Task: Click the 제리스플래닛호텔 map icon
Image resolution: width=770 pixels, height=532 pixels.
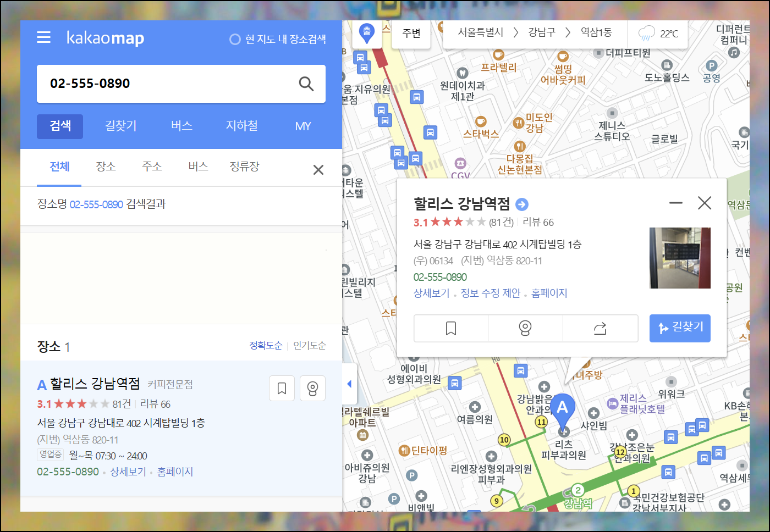Action: point(613,403)
